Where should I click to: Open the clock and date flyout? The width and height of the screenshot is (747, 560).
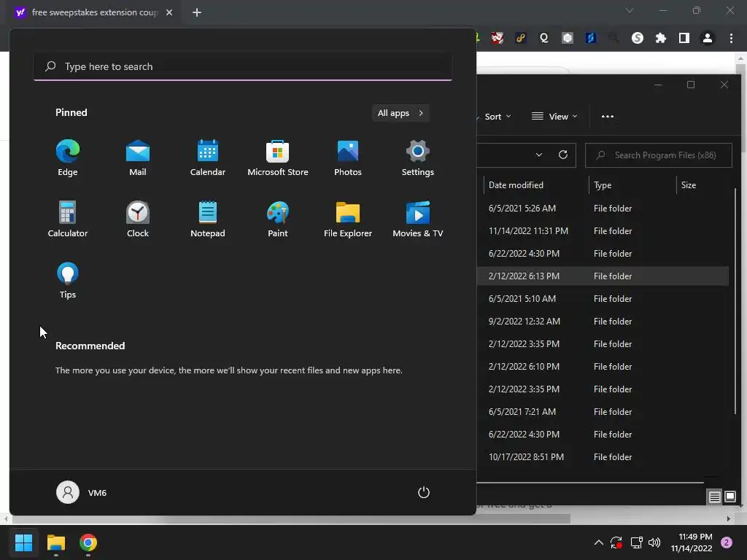[x=692, y=542]
